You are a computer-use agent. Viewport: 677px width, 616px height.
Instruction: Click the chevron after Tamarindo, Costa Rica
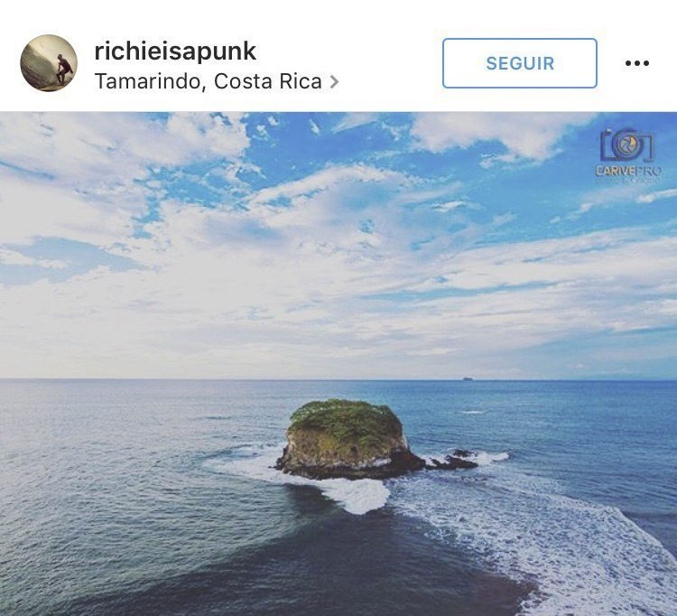(x=334, y=81)
